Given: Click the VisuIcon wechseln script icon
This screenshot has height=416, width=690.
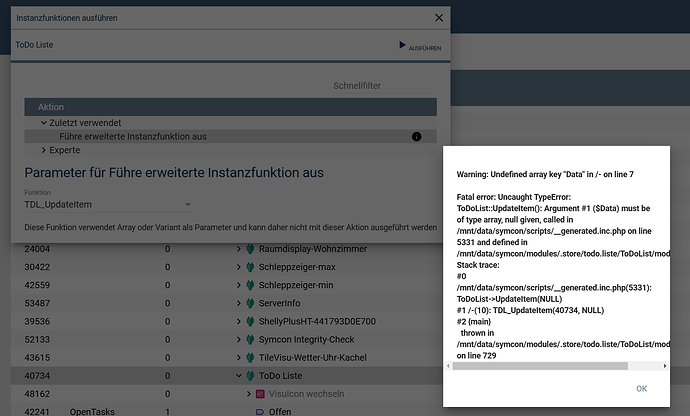Looking at the screenshot, I should click(x=260, y=394).
